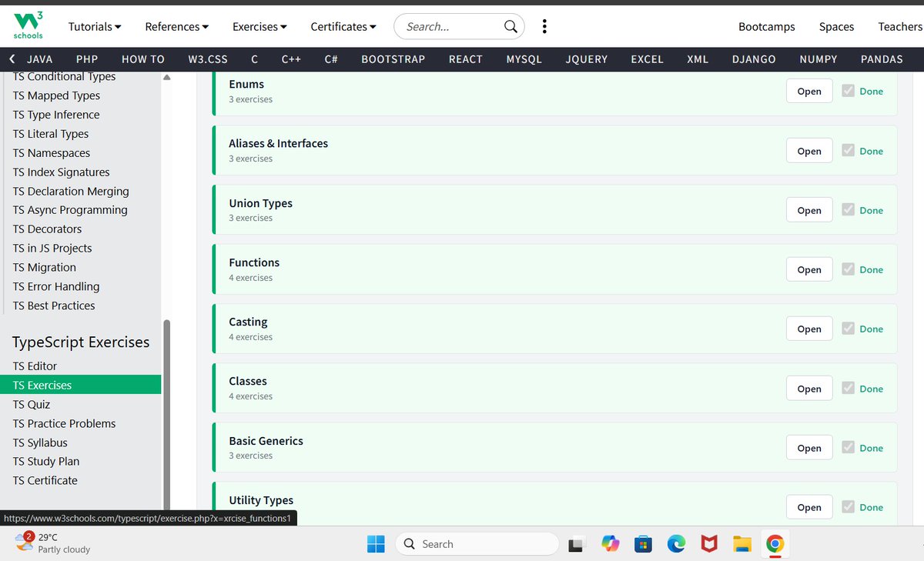This screenshot has width=924, height=561.
Task: Expand the Tutorials dropdown menu
Action: coord(95,26)
